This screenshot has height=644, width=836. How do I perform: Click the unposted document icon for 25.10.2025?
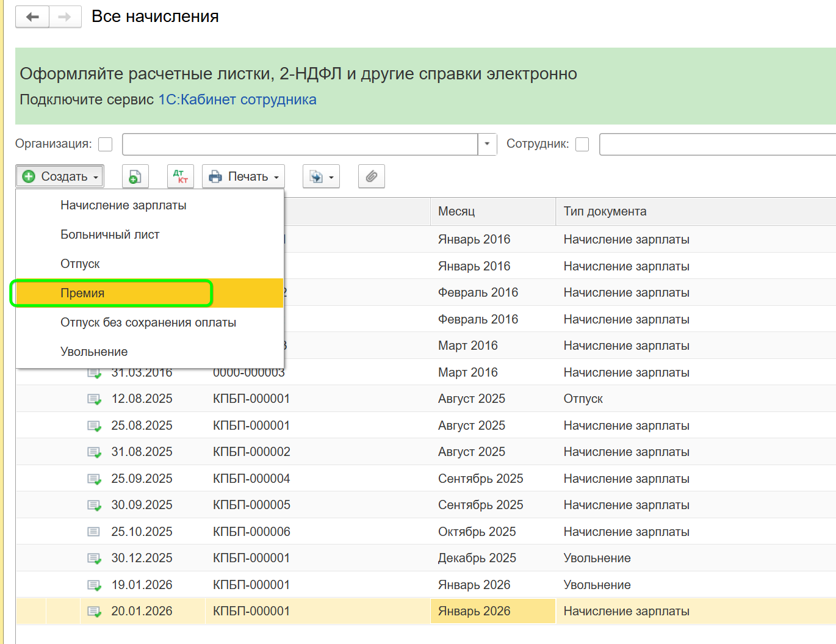point(93,532)
